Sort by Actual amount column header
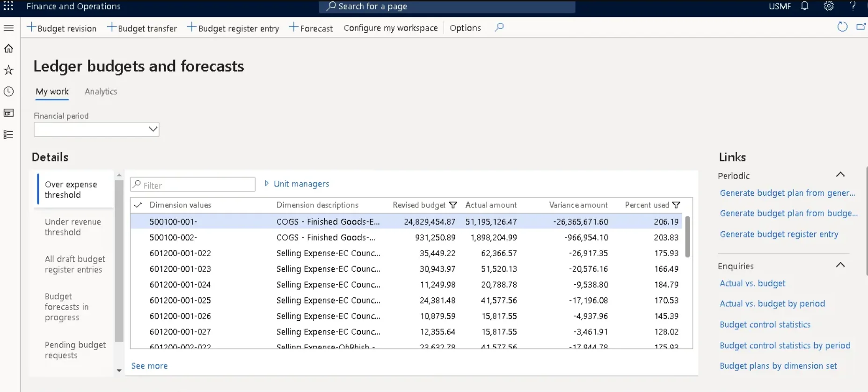Screen dimensions: 868x392 click(x=491, y=205)
